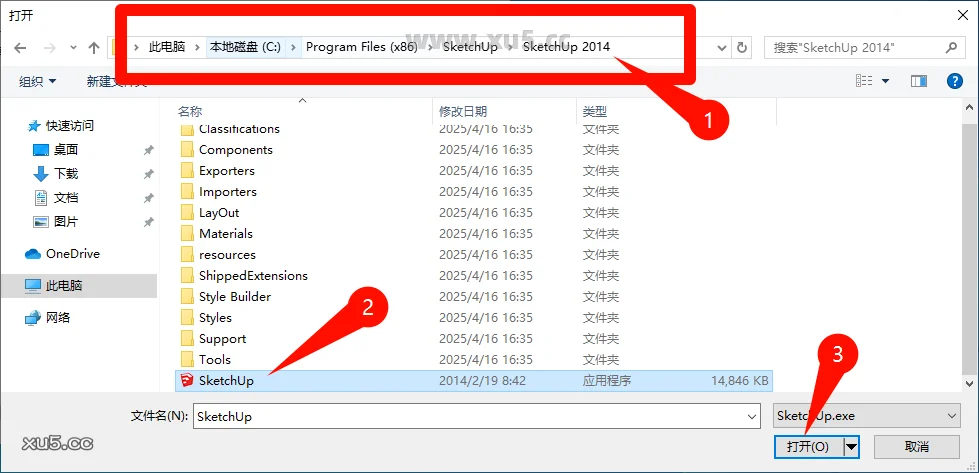
Task: Expand the view options dropdown arrow
Action: click(885, 81)
